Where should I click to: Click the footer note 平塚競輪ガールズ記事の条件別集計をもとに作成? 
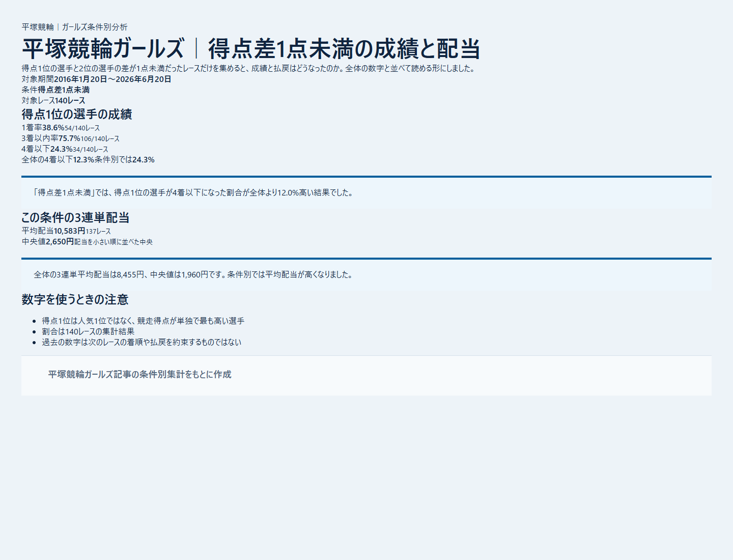click(x=139, y=375)
